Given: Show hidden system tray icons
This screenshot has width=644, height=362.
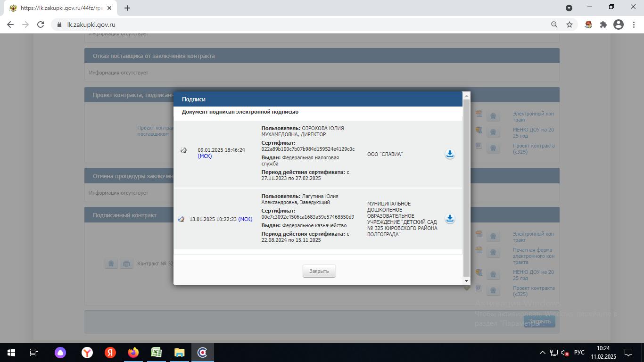Looking at the screenshot, I should 542,353.
